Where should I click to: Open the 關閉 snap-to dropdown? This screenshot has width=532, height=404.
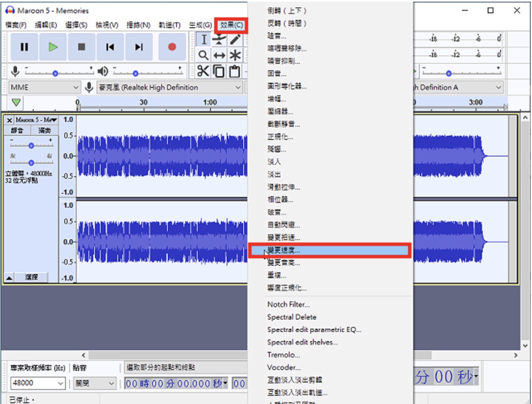click(94, 383)
